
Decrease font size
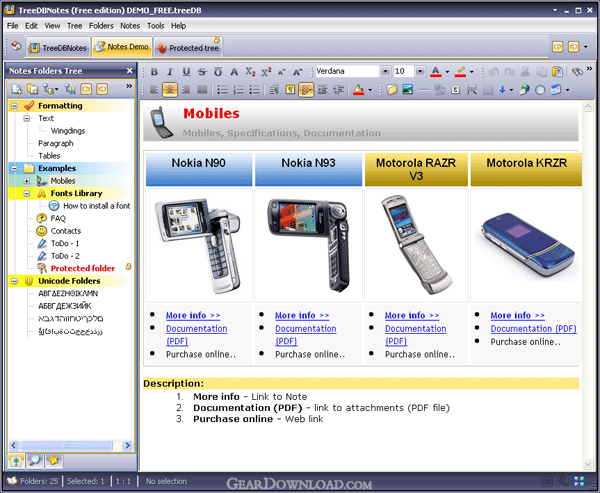(x=282, y=72)
